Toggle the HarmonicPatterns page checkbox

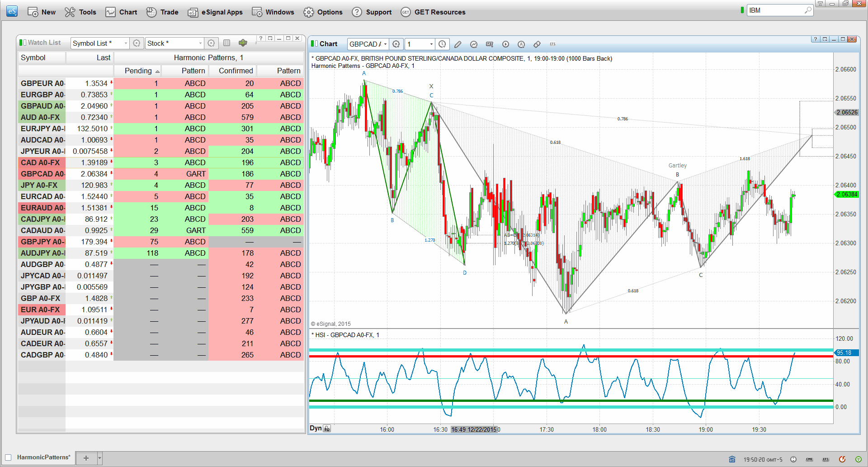click(8, 457)
